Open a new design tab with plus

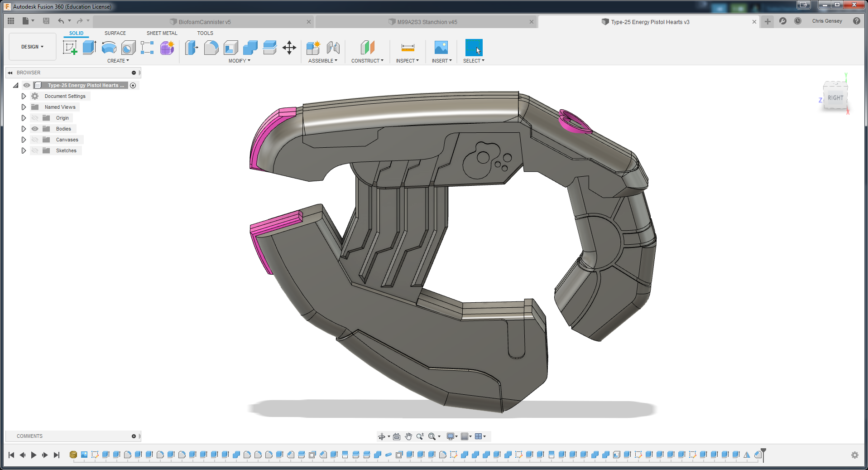767,21
